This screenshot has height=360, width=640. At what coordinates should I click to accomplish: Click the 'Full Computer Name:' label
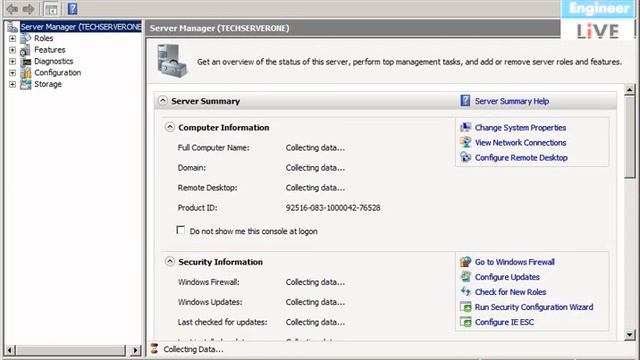213,148
